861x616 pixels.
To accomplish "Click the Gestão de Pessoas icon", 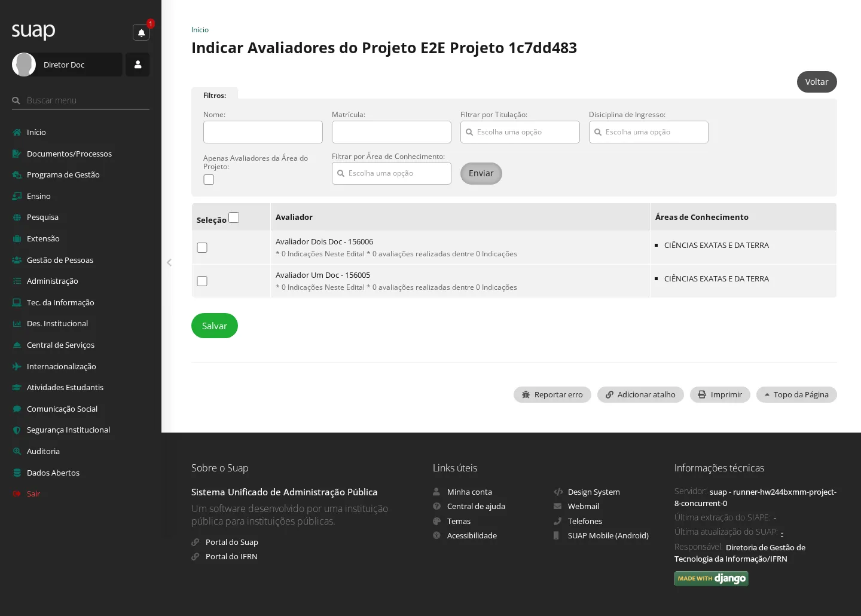I will (17, 260).
